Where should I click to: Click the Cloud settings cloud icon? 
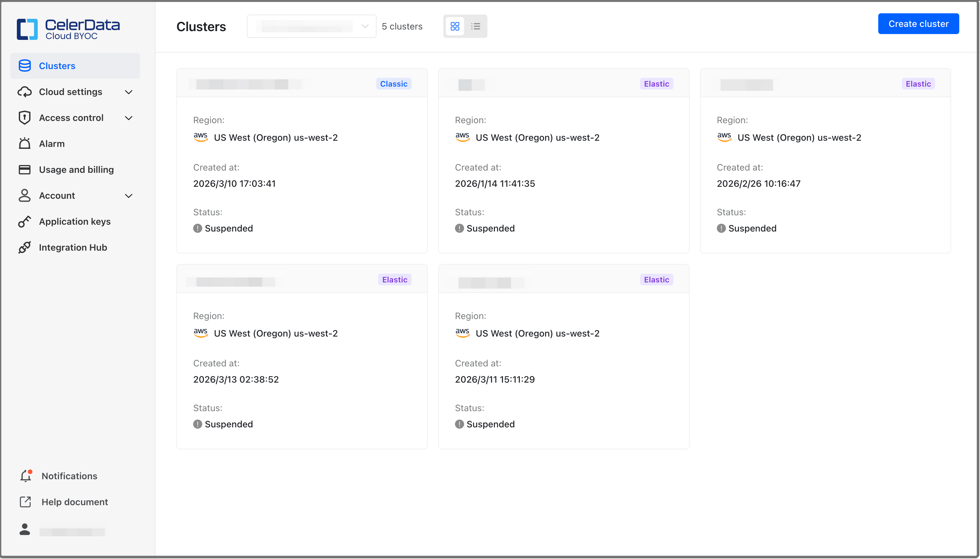tap(25, 92)
